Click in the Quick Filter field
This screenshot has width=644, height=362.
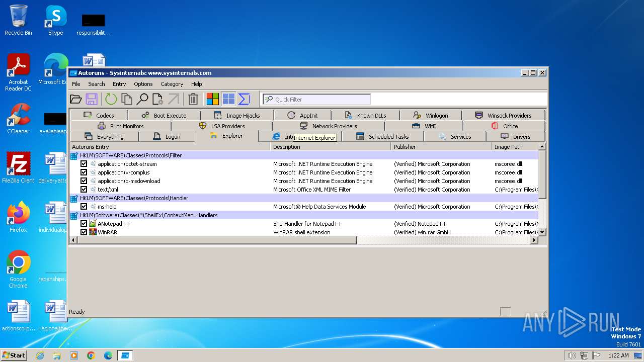[317, 100]
